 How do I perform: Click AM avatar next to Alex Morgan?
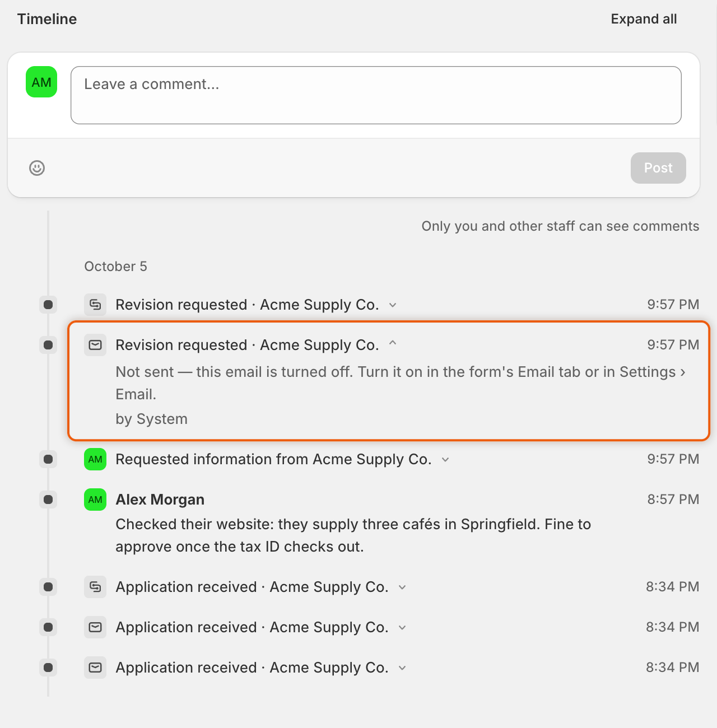95,500
